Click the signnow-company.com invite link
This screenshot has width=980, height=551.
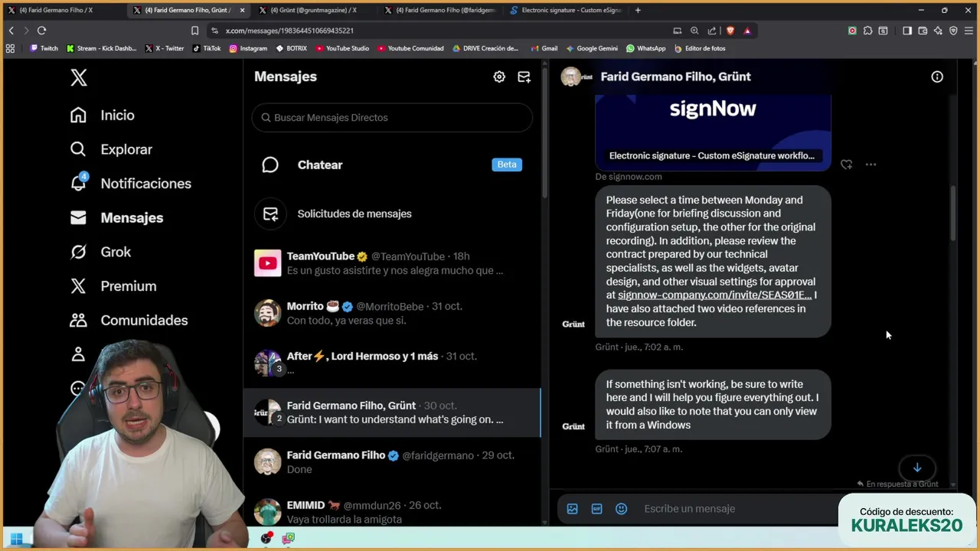click(714, 295)
